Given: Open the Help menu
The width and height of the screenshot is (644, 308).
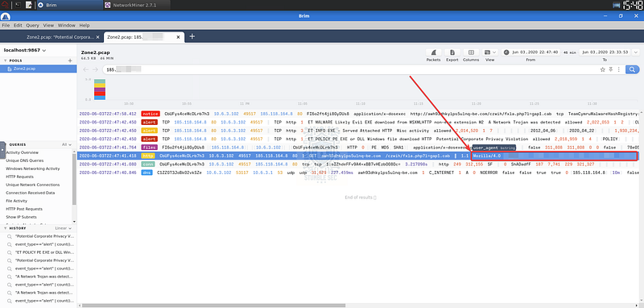Looking at the screenshot, I should coord(85,25).
